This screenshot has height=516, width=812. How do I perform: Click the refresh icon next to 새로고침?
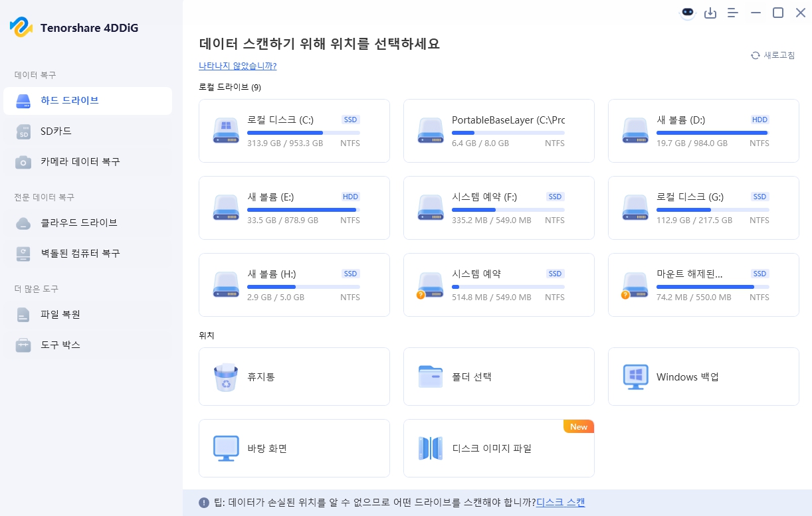pos(755,55)
